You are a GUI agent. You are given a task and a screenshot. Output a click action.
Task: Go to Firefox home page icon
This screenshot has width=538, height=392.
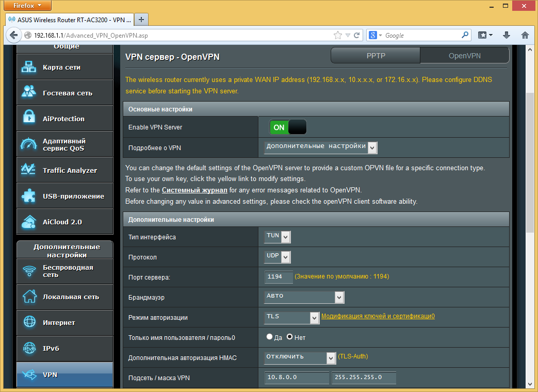pyautogui.click(x=525, y=35)
